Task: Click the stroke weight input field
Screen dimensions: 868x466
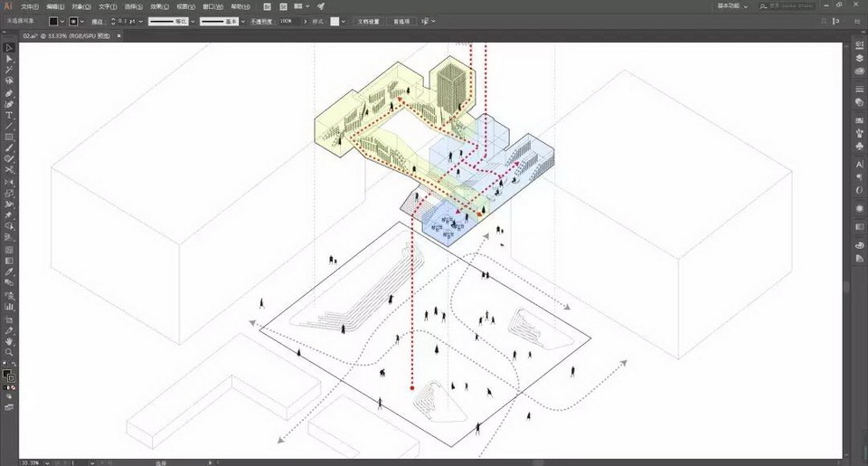Action: click(124, 20)
